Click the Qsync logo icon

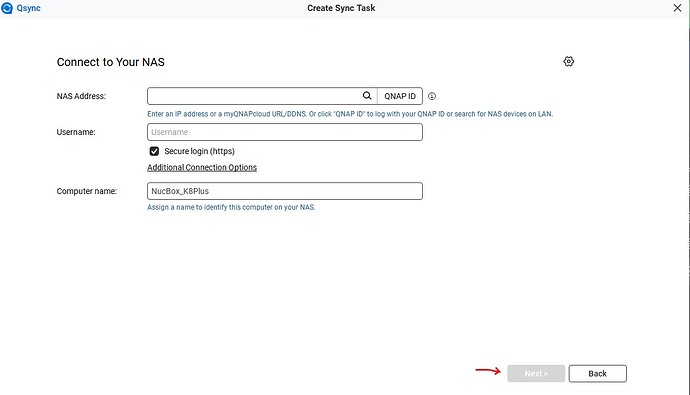tap(7, 8)
